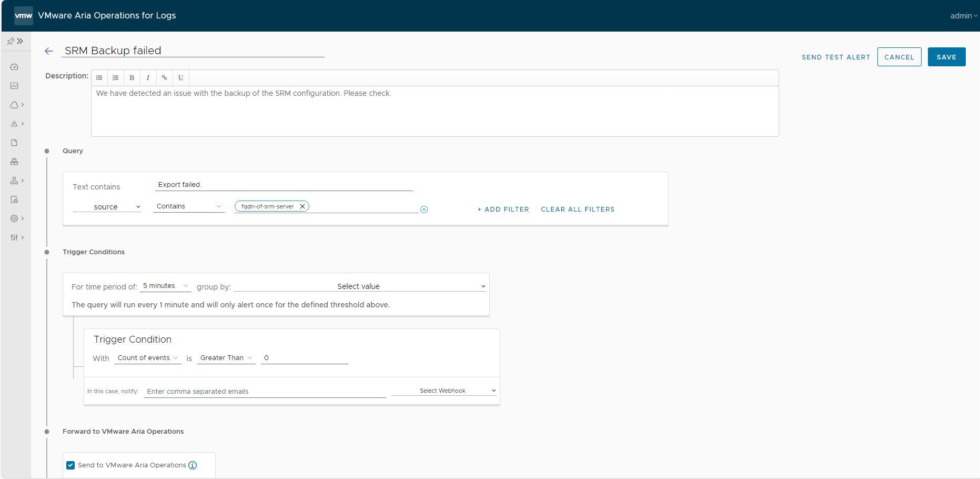
Task: Insert bulleted list in description
Action: click(x=99, y=77)
